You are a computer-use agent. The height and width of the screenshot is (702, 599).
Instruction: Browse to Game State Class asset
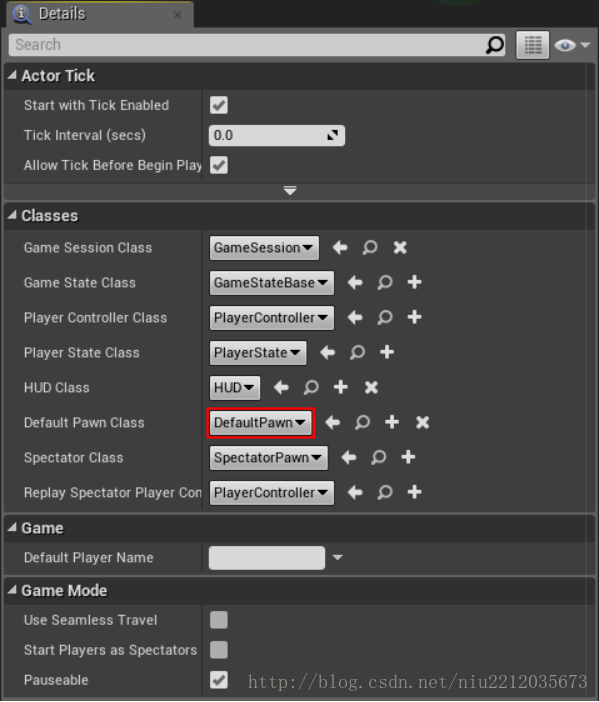(x=385, y=283)
